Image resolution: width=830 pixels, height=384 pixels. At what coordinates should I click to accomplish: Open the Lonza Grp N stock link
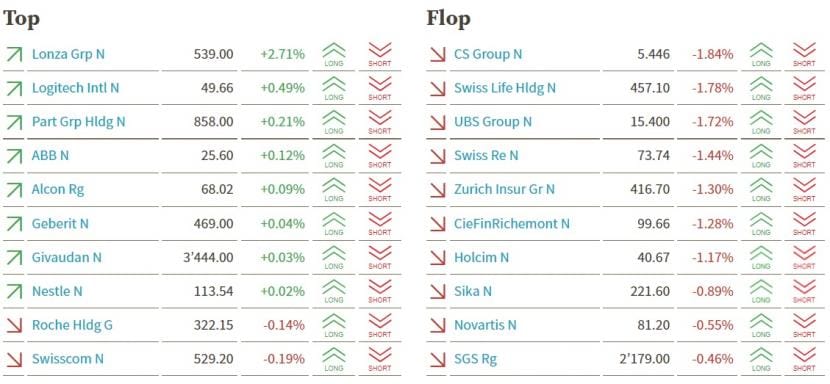68,54
